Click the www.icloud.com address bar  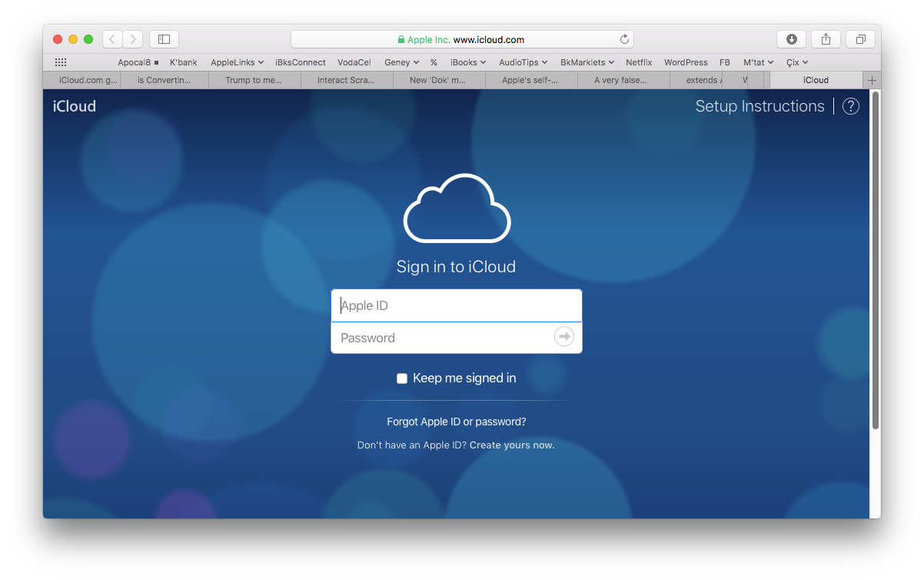462,39
